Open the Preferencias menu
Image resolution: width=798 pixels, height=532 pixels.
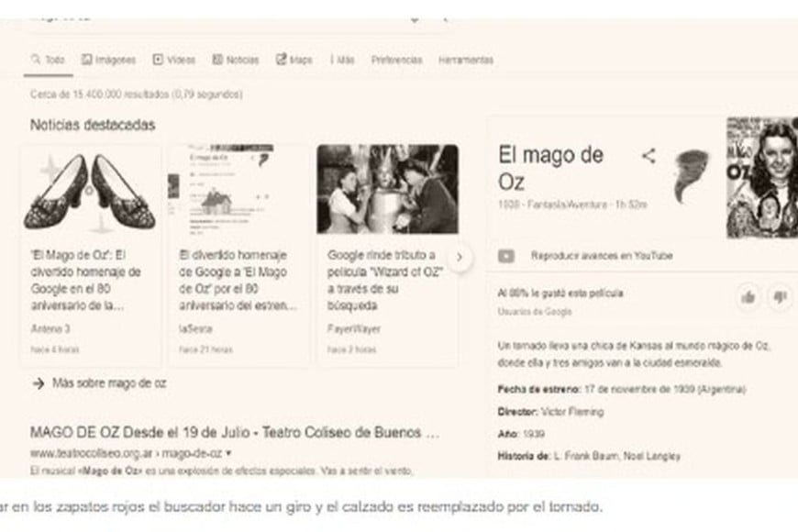click(396, 60)
